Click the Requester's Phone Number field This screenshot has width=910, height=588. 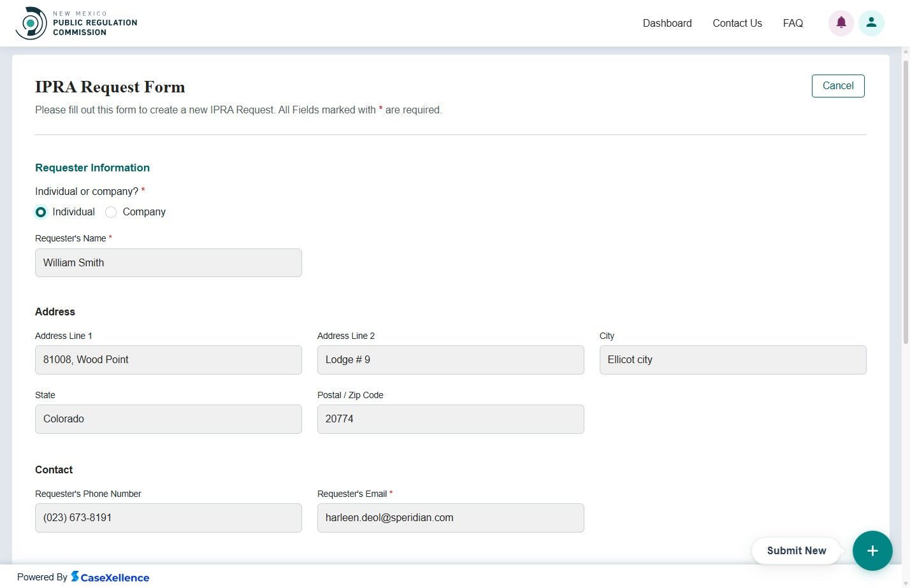click(x=168, y=517)
